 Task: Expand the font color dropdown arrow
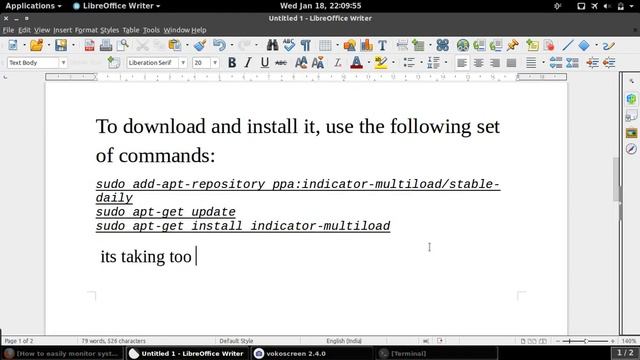coord(369,62)
